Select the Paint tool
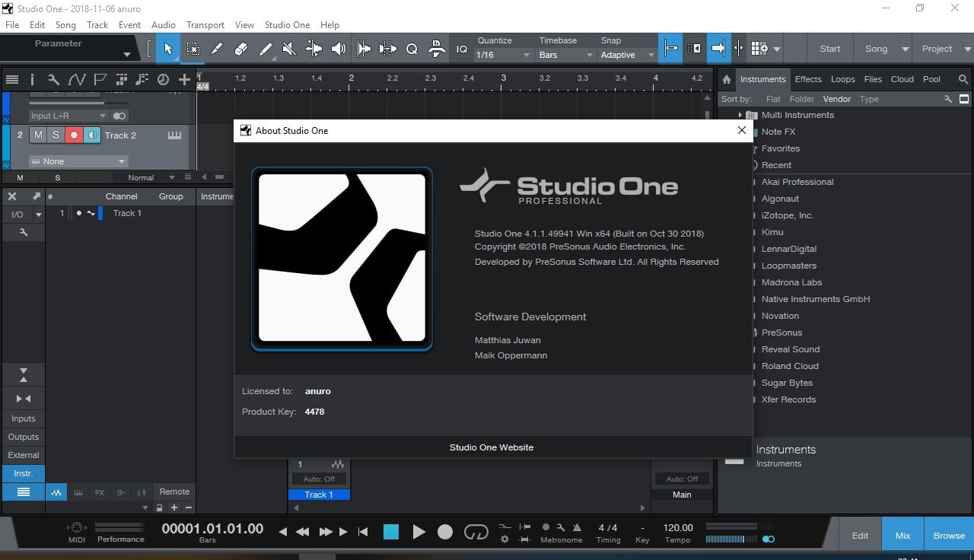The height and width of the screenshot is (560, 974). tap(266, 49)
